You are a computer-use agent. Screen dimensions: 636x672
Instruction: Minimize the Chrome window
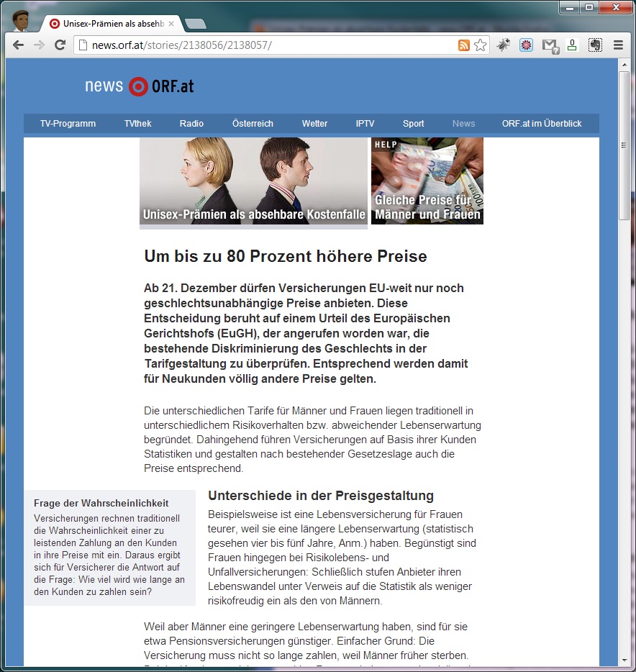click(570, 8)
